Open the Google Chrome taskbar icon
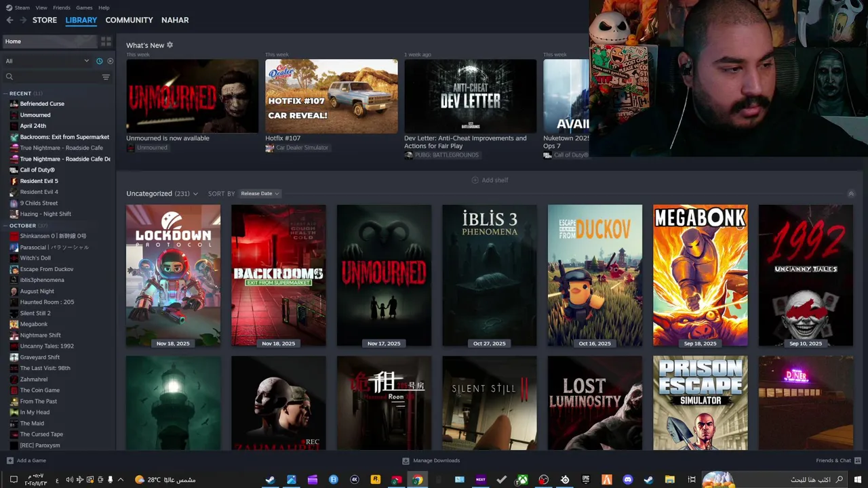 (x=418, y=480)
